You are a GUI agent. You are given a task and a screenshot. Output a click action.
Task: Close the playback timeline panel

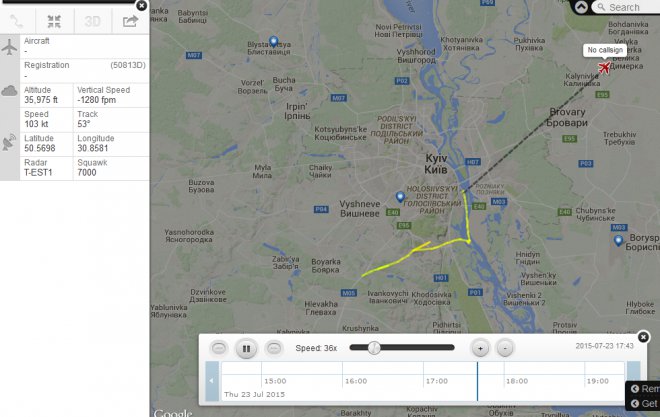(643, 337)
